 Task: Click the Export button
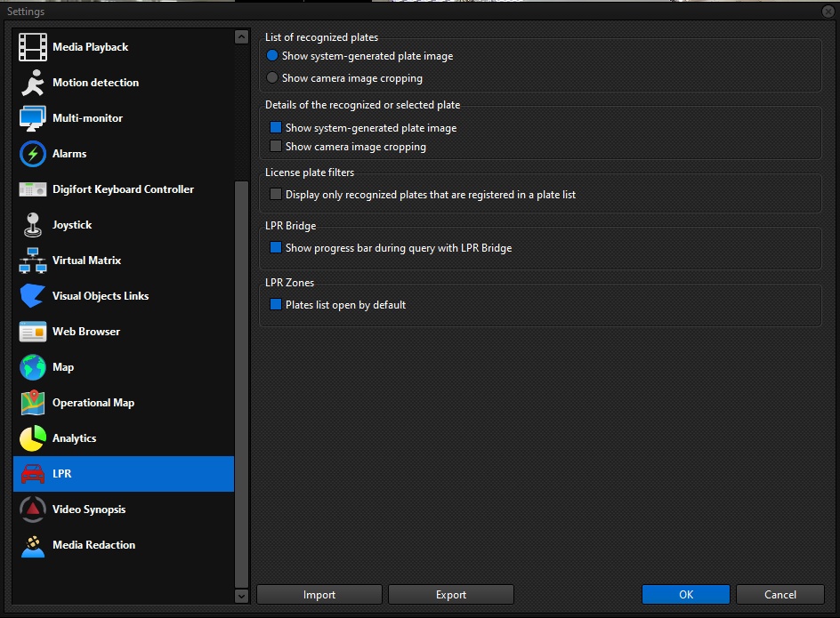(451, 595)
